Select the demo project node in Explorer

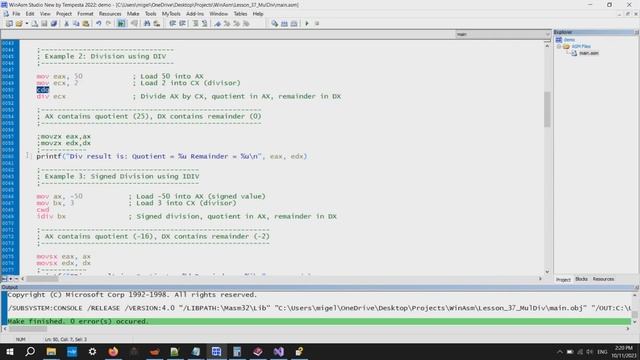coord(569,40)
